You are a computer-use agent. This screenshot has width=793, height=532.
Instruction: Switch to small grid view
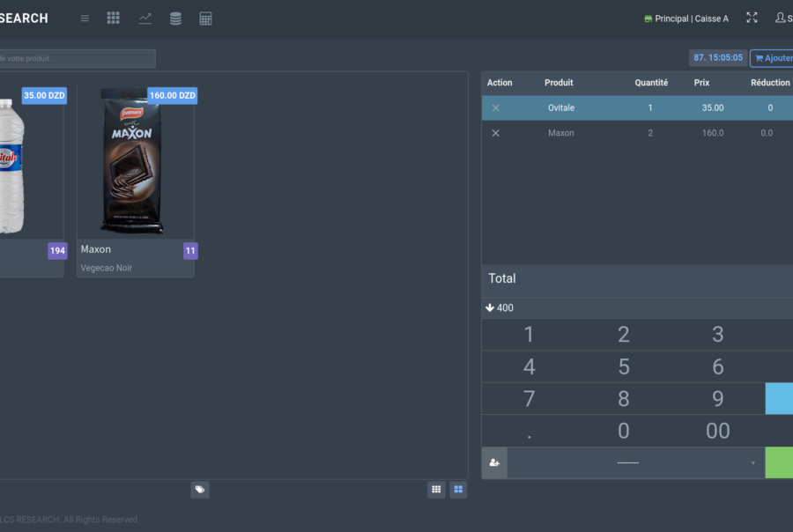tap(436, 490)
